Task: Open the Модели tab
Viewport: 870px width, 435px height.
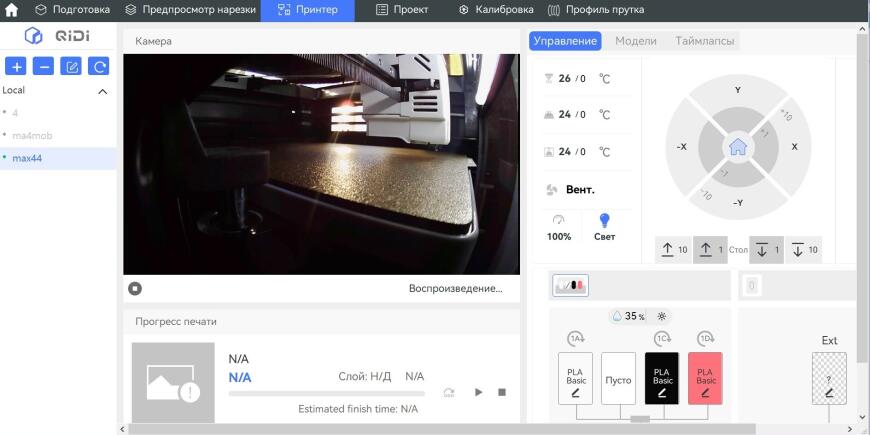Action: tap(636, 41)
